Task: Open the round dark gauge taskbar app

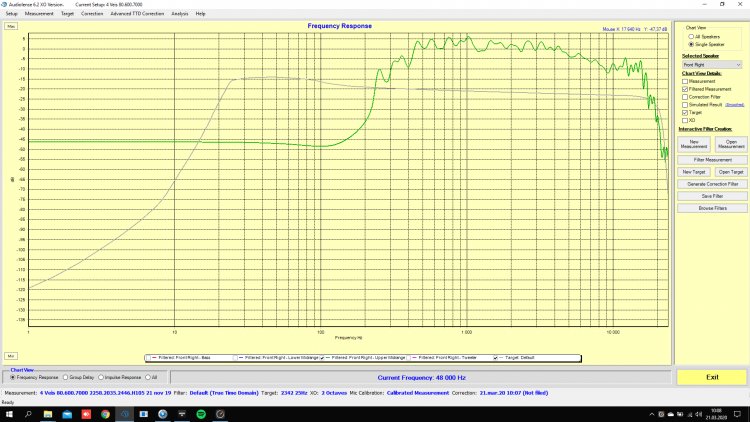Action: point(220,414)
